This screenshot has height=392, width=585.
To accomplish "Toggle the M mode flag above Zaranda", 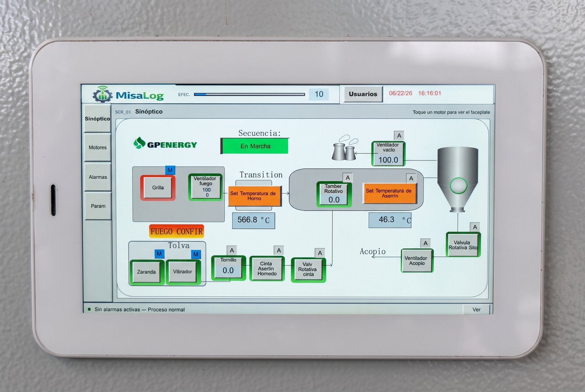I will (159, 254).
